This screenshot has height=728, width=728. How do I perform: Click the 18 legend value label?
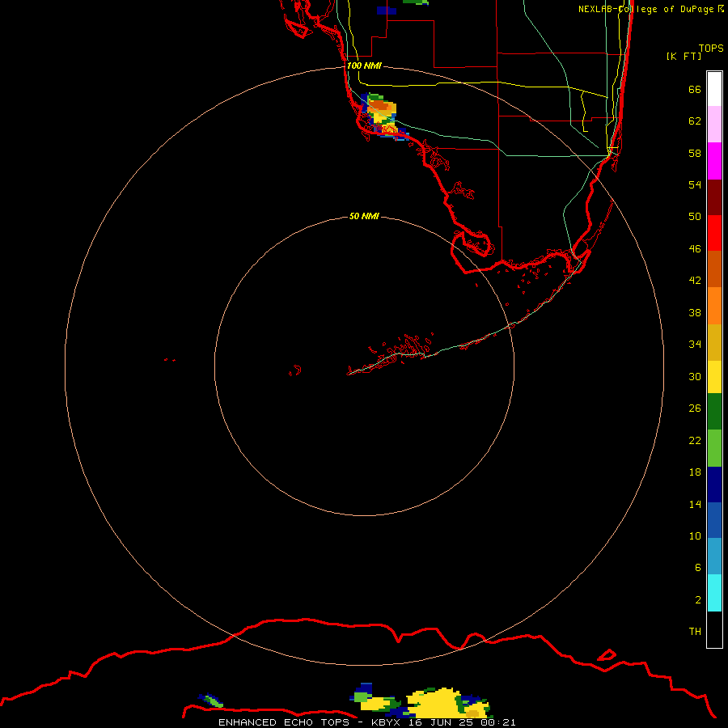(695, 472)
